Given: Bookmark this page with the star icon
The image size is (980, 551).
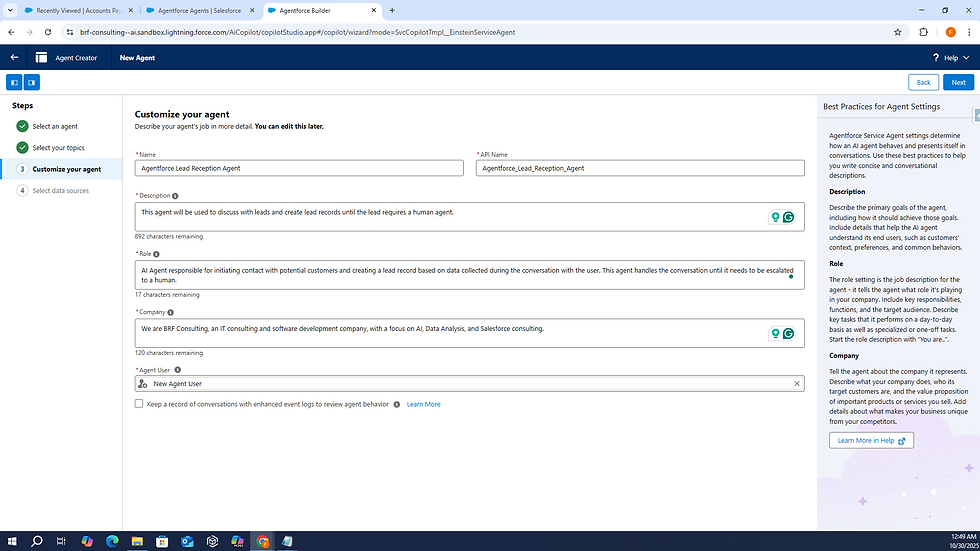Looking at the screenshot, I should [898, 32].
